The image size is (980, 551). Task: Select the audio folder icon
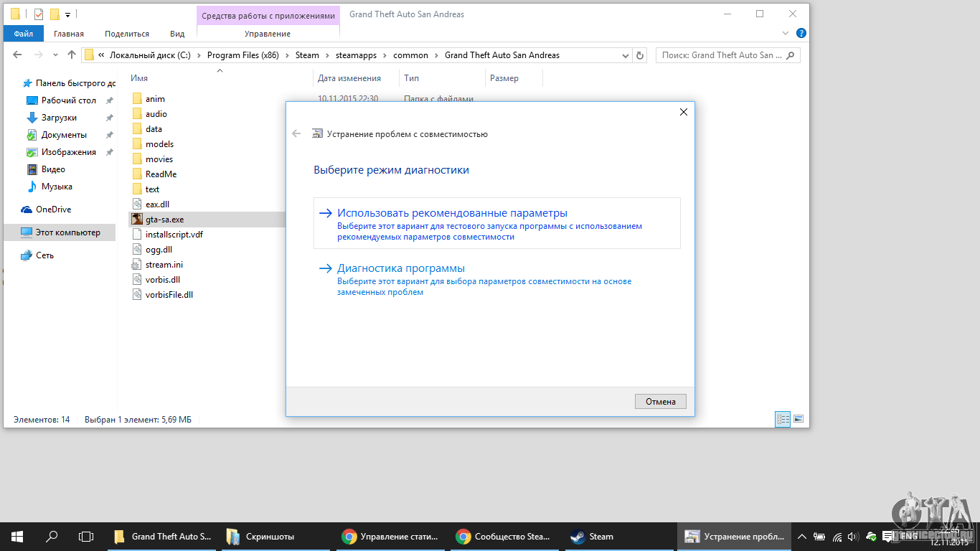click(138, 114)
